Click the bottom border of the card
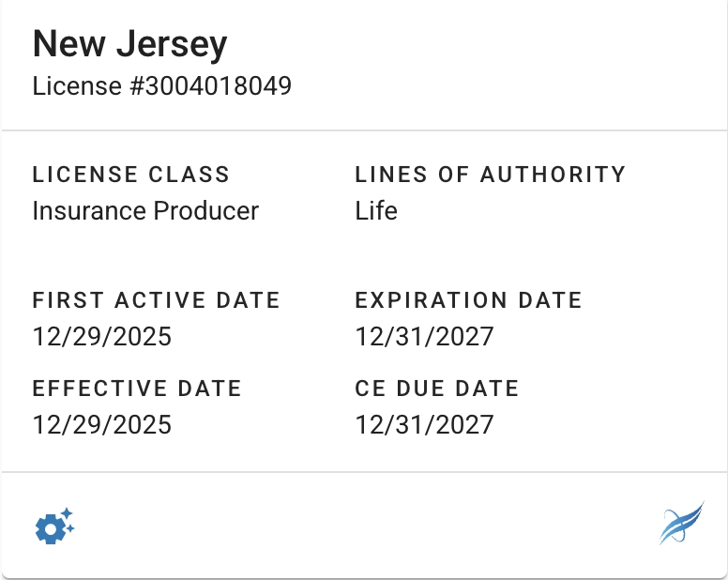The width and height of the screenshot is (728, 580). [x=364, y=577]
